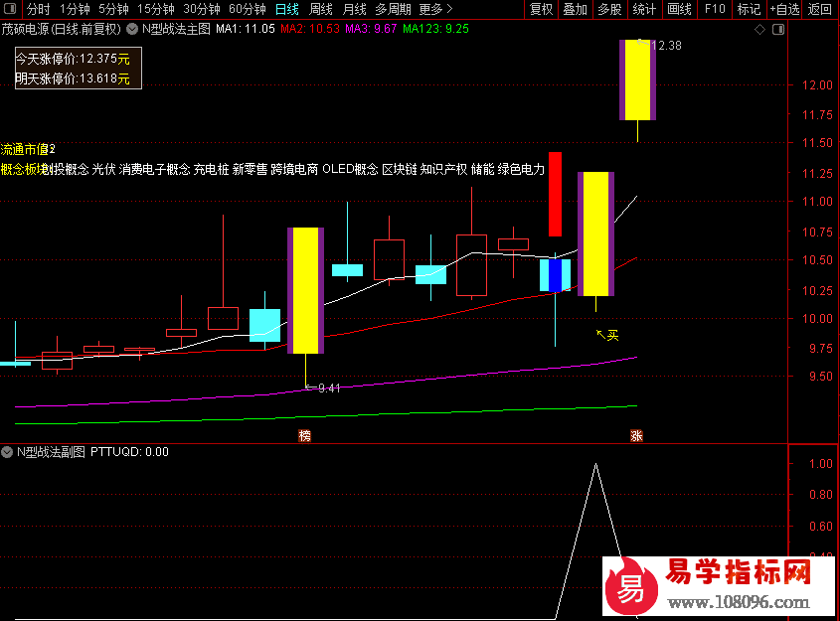Click the 今天涨停价:12.375元 line
840x621 pixels.
[x=73, y=59]
